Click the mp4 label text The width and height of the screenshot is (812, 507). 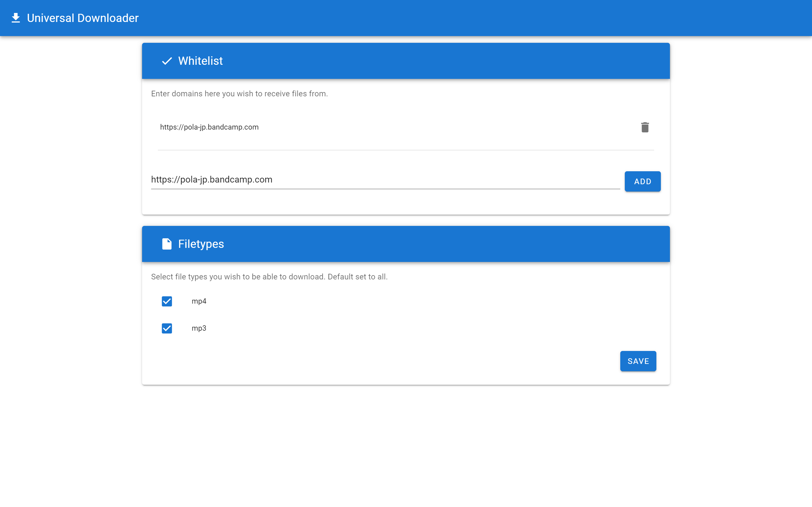click(199, 301)
